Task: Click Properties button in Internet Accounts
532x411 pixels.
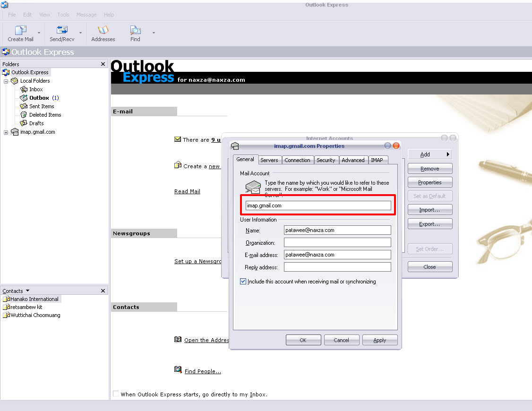Action: tap(430, 182)
